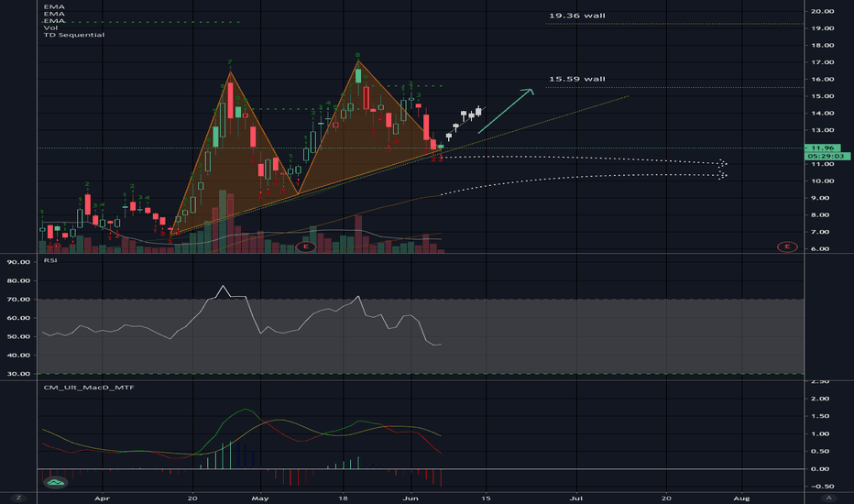The width and height of the screenshot is (854, 504).
Task: Click the May label on time axis
Action: click(x=260, y=498)
